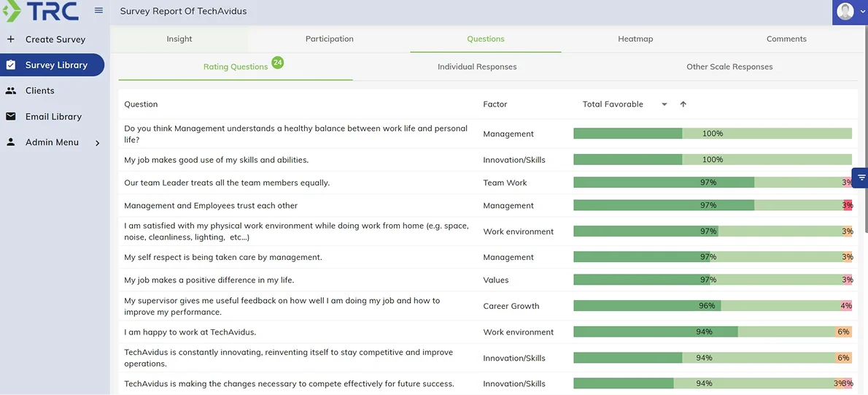Switch to Individual Responses sub-tab
The image size is (868, 395).
click(477, 66)
